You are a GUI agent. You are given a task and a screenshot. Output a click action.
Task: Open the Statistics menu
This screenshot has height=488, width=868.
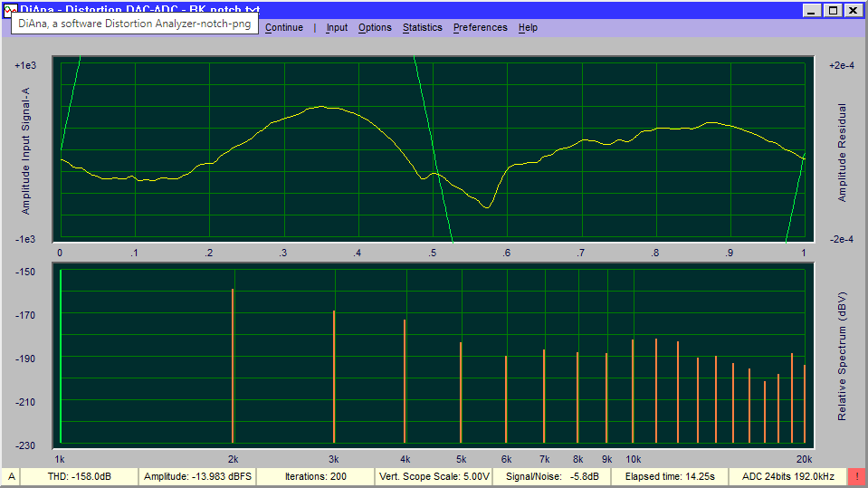point(423,28)
